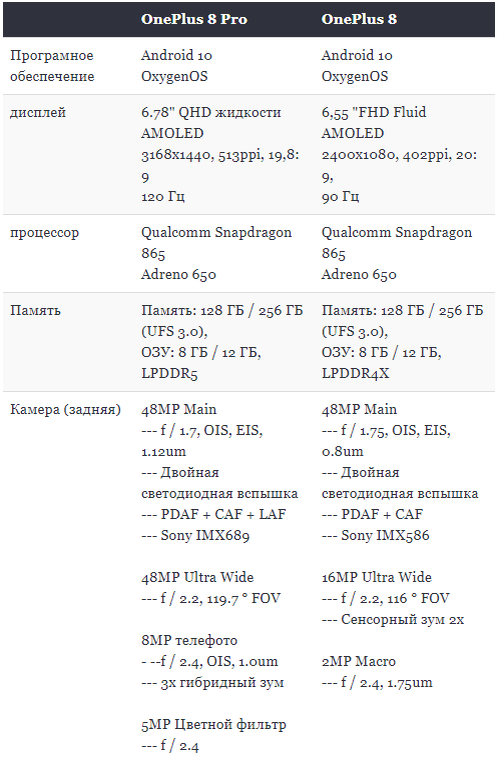Screen dimensions: 499x758
Task: Select the 16MP Ultra Wide entry
Action: point(376,577)
